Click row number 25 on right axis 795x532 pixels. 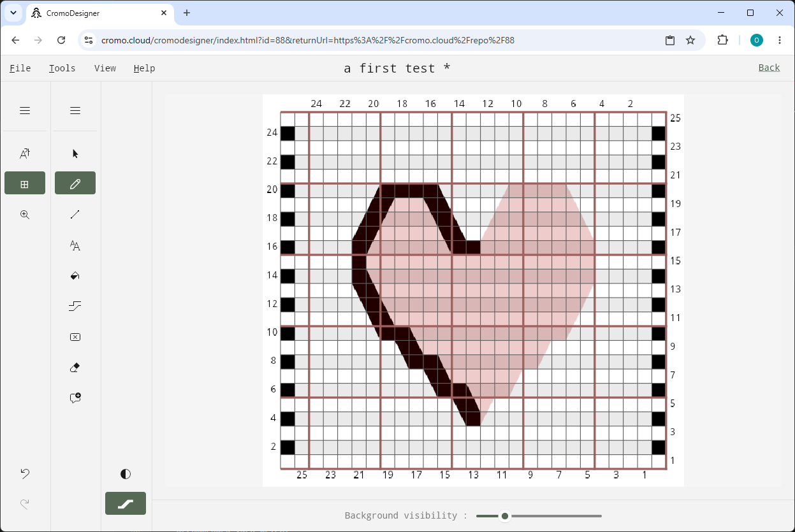click(675, 119)
